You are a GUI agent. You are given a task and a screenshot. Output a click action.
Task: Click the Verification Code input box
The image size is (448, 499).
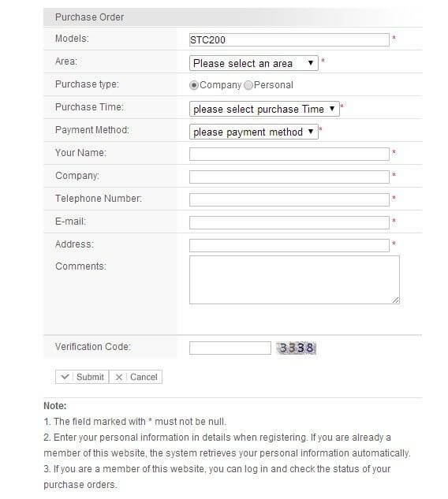[x=230, y=348]
